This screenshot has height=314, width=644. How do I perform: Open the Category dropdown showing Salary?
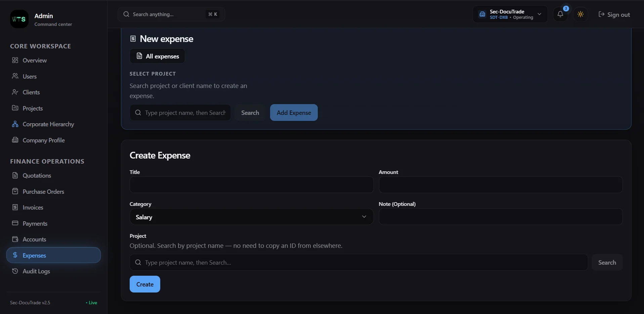pos(252,217)
